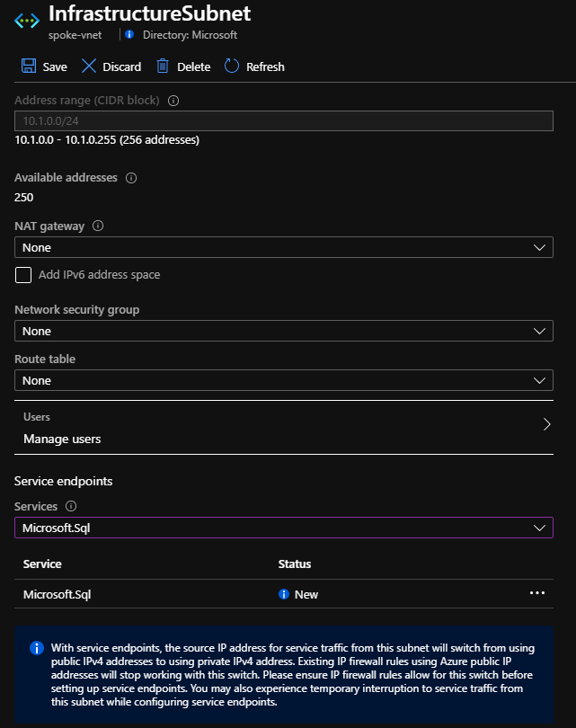Open Manage users link
This screenshot has width=576, height=728.
(x=62, y=439)
